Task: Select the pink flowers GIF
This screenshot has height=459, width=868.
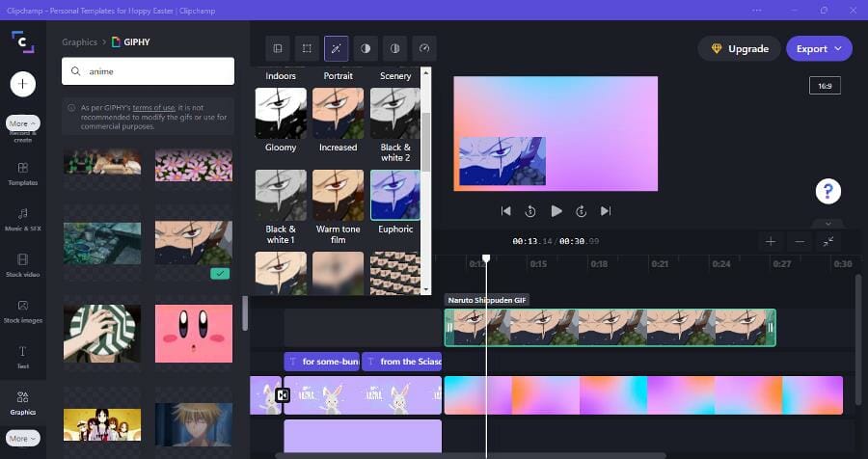Action: [194, 165]
